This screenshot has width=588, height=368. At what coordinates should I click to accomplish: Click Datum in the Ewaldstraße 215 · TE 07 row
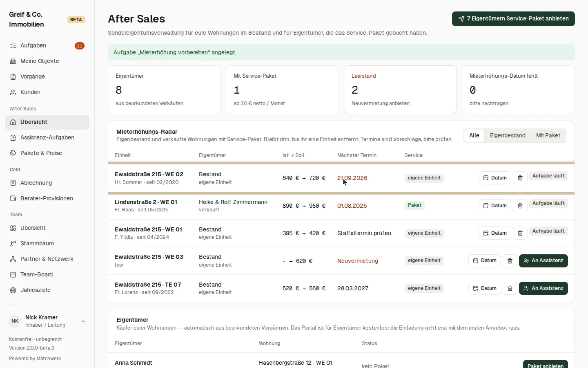485,288
